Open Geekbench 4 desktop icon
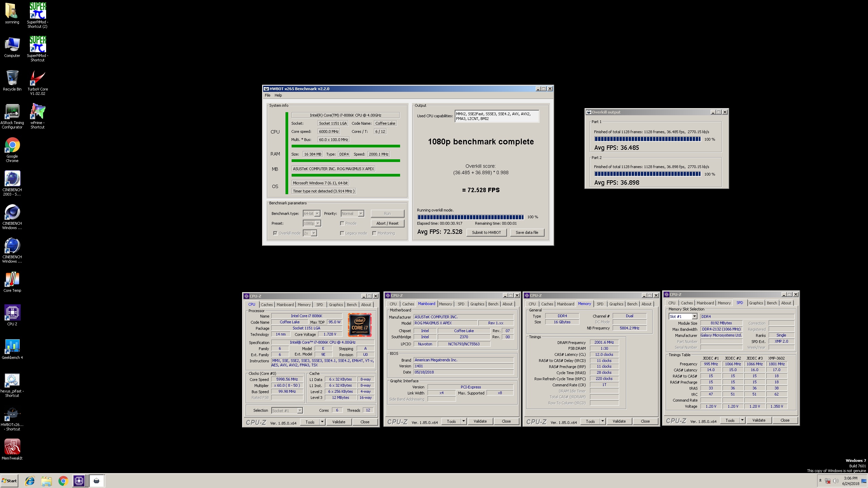Image resolution: width=868 pixels, height=488 pixels. (12, 349)
